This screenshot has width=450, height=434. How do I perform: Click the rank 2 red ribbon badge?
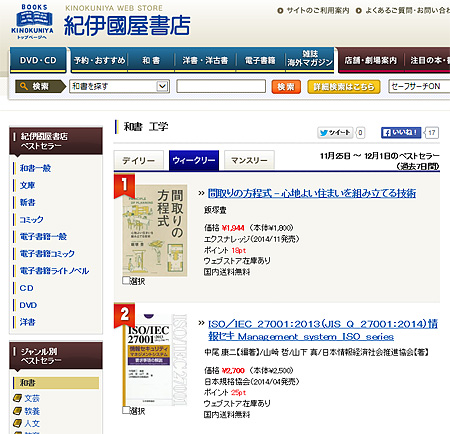(124, 315)
